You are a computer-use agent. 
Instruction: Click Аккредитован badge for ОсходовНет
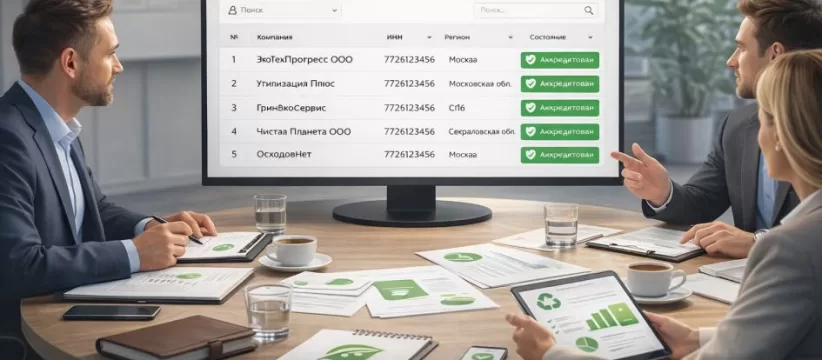560,155
